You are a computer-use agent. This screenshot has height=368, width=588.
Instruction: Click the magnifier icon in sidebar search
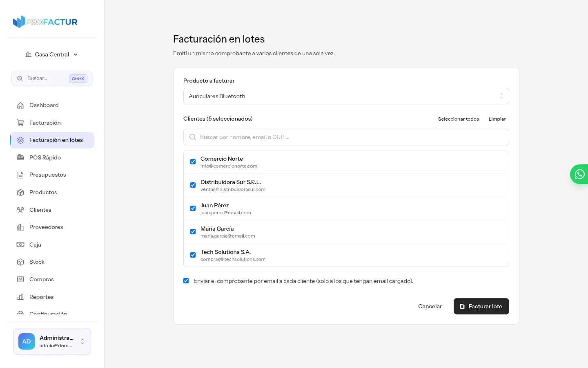[x=20, y=79]
